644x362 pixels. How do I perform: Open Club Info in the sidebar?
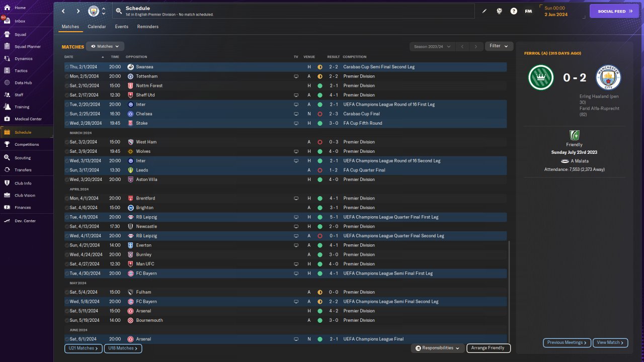27,184
